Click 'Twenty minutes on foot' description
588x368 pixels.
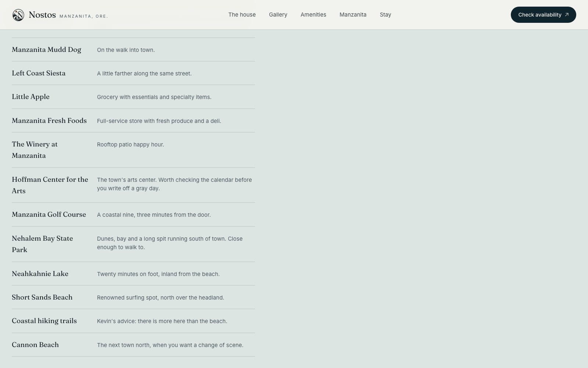(x=158, y=274)
